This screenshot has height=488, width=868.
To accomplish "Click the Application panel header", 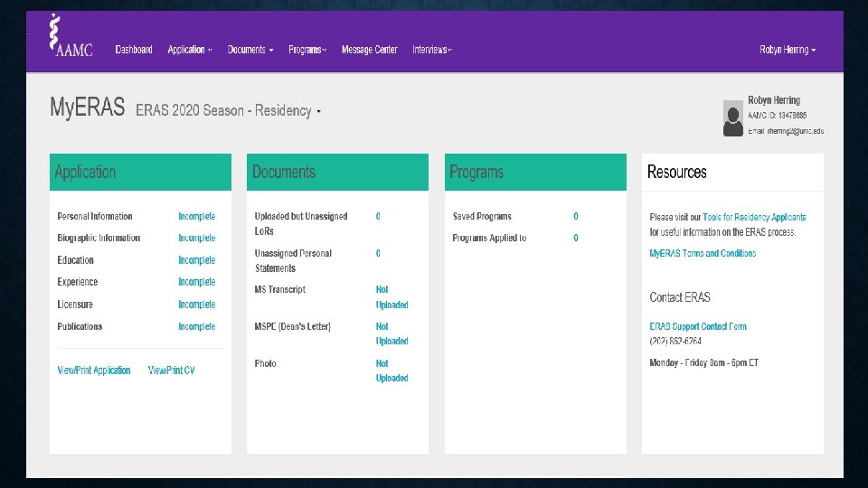I will point(141,172).
